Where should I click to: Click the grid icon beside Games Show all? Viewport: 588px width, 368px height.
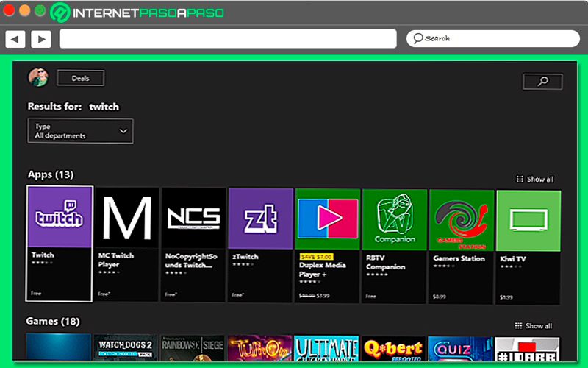(x=518, y=325)
